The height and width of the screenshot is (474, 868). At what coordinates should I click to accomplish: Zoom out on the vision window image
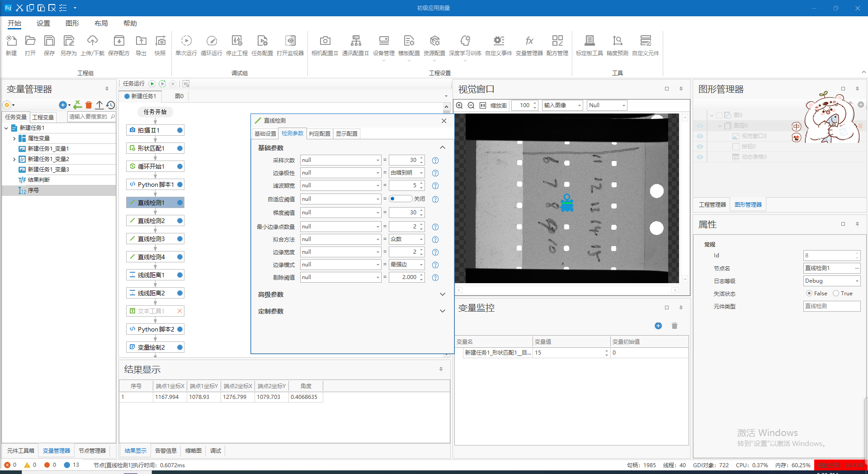[x=471, y=105]
